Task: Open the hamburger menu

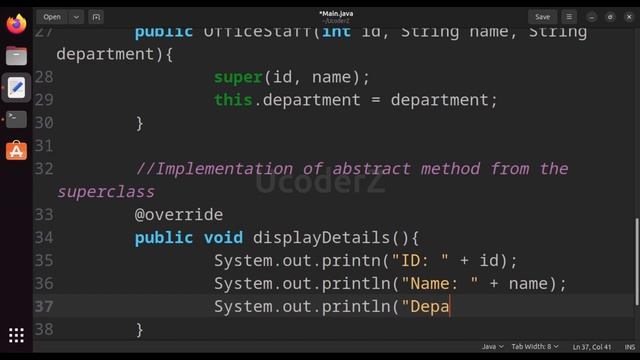Action: coord(569,17)
